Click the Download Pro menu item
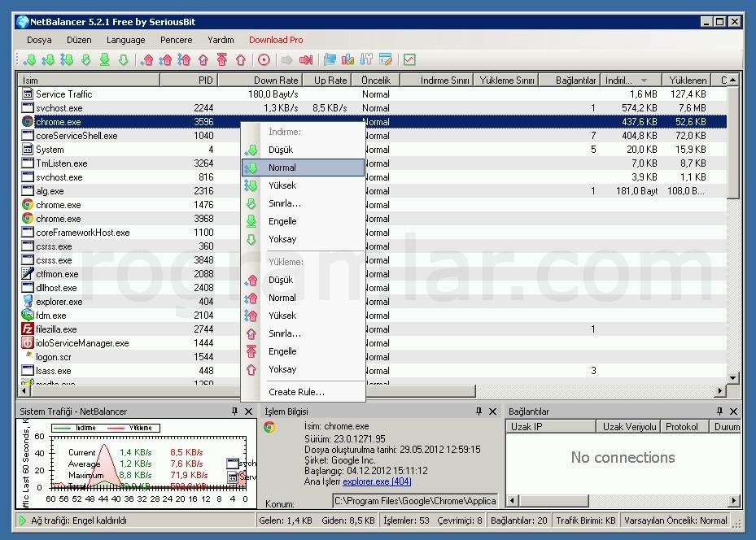 click(x=276, y=40)
